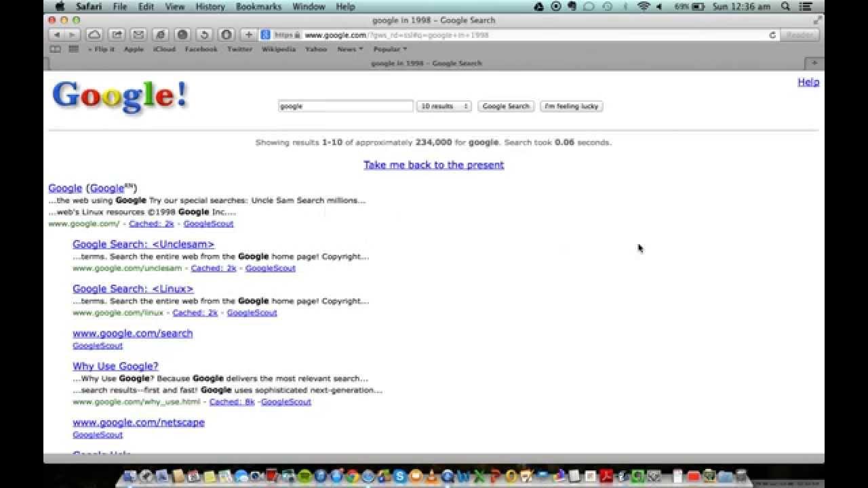Open the first 'Google' result link

point(65,188)
